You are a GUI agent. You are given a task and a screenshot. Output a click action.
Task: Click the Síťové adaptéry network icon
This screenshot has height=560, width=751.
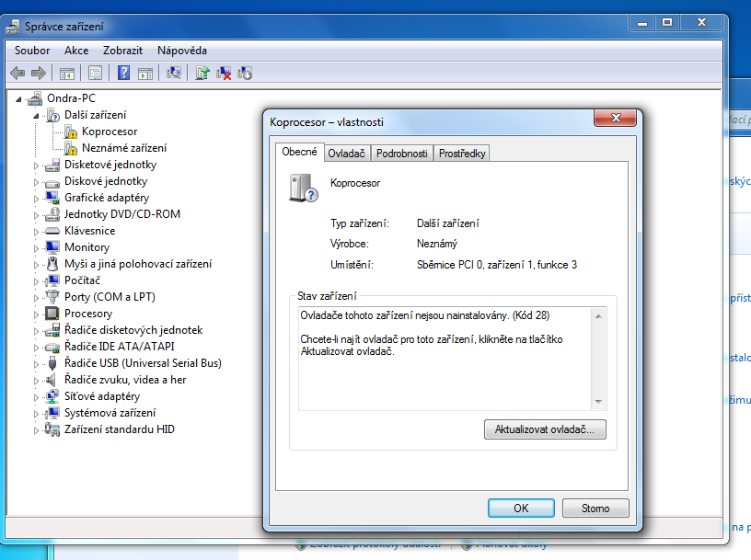point(52,396)
